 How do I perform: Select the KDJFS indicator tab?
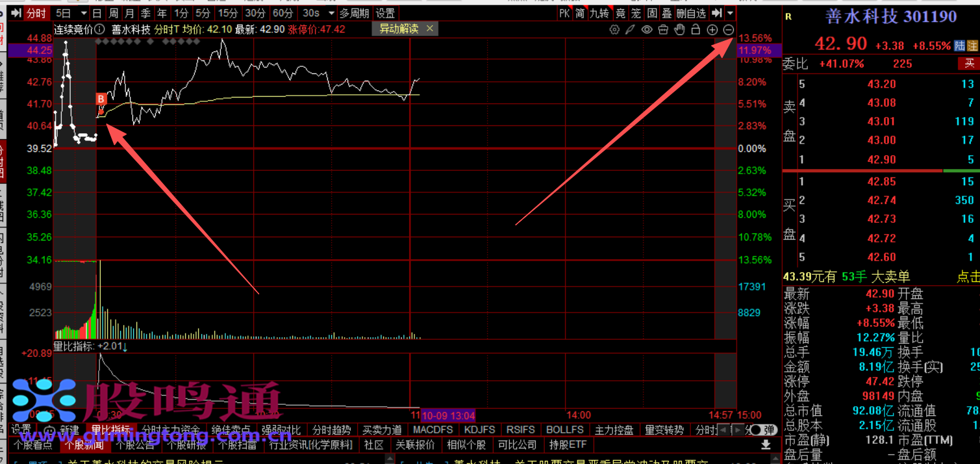coord(481,430)
